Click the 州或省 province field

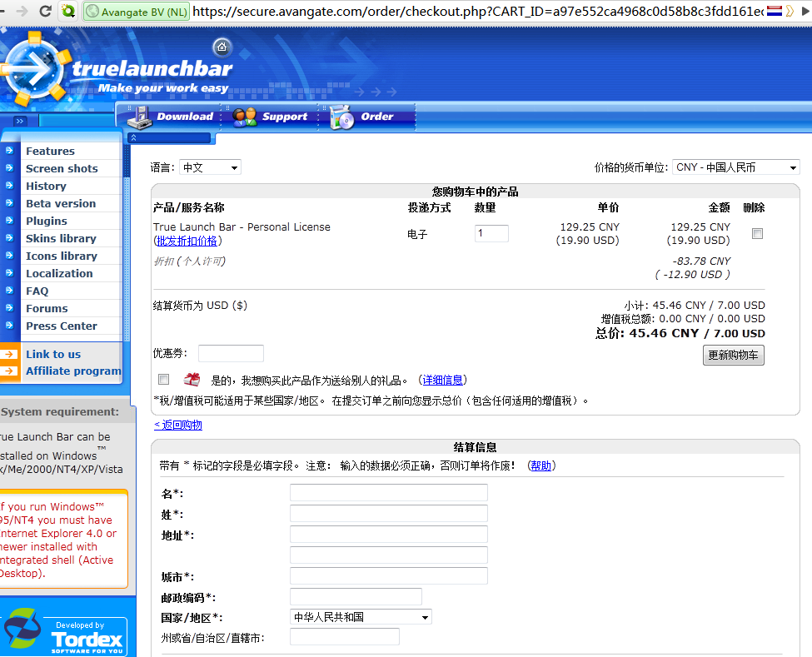point(345,637)
